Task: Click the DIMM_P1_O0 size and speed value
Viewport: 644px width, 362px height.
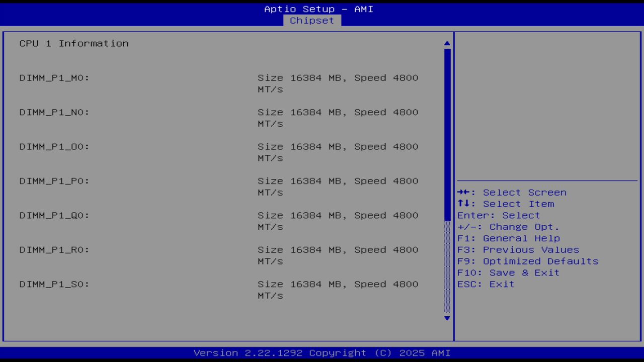Action: 338,152
